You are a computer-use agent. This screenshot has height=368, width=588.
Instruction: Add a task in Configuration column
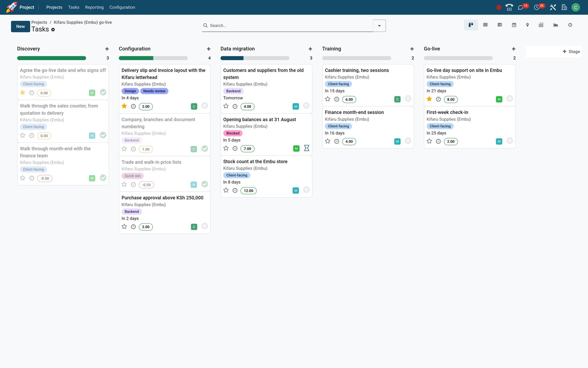(x=209, y=49)
